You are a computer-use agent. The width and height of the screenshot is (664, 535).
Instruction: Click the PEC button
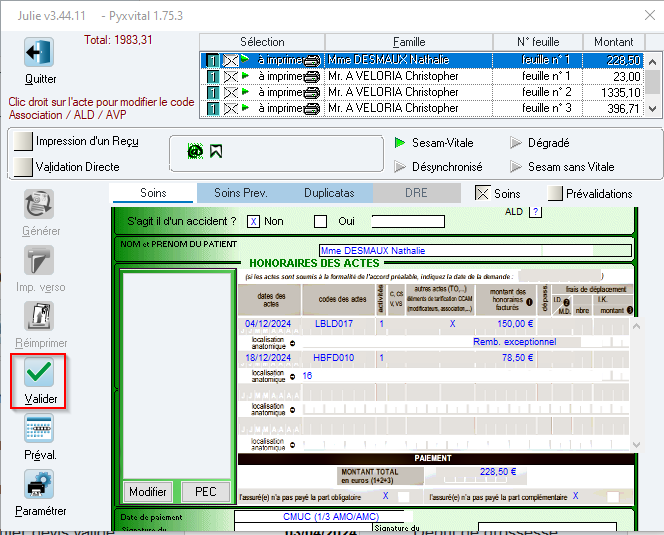[206, 491]
